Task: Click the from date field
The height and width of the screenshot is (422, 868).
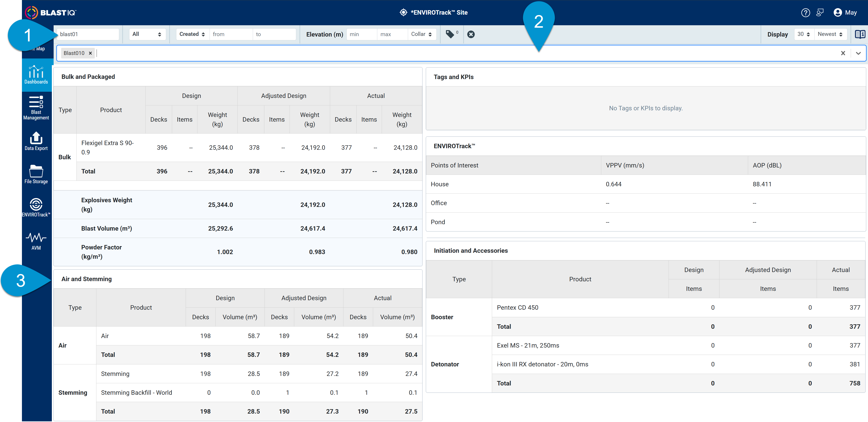Action: click(231, 34)
